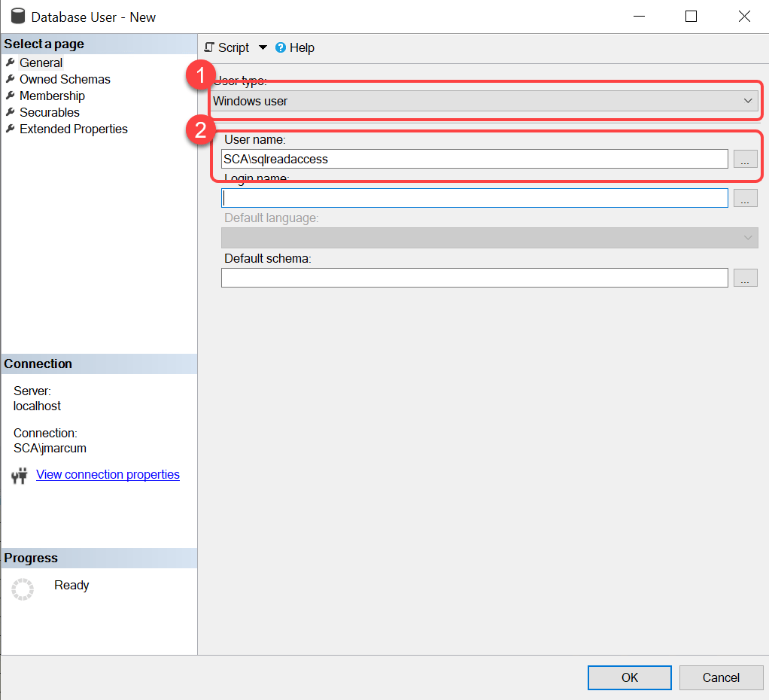Cancel the Database User dialog
This screenshot has height=700, width=769.
[720, 677]
